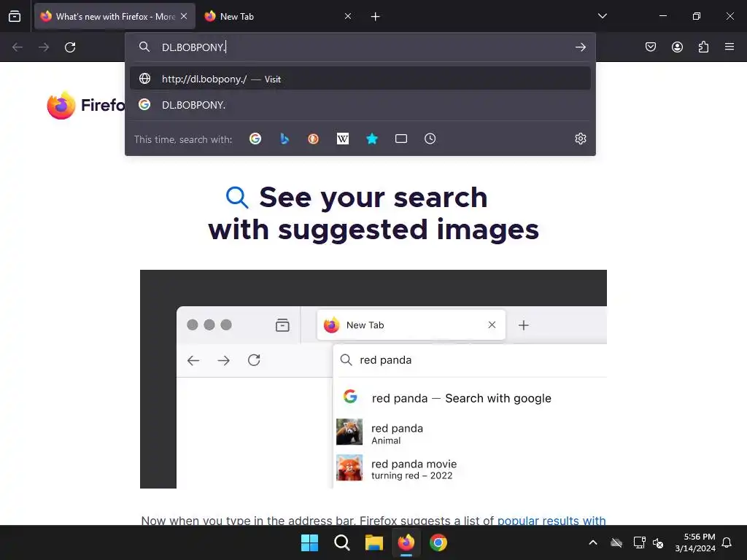Image resolution: width=747 pixels, height=560 pixels.
Task: Search bookmarks using the star icon
Action: 372,139
